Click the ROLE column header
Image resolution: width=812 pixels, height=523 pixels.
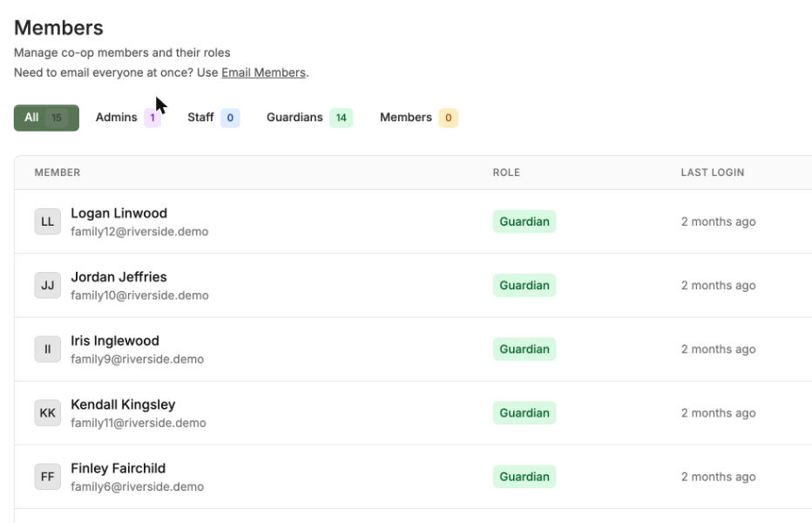[506, 173]
